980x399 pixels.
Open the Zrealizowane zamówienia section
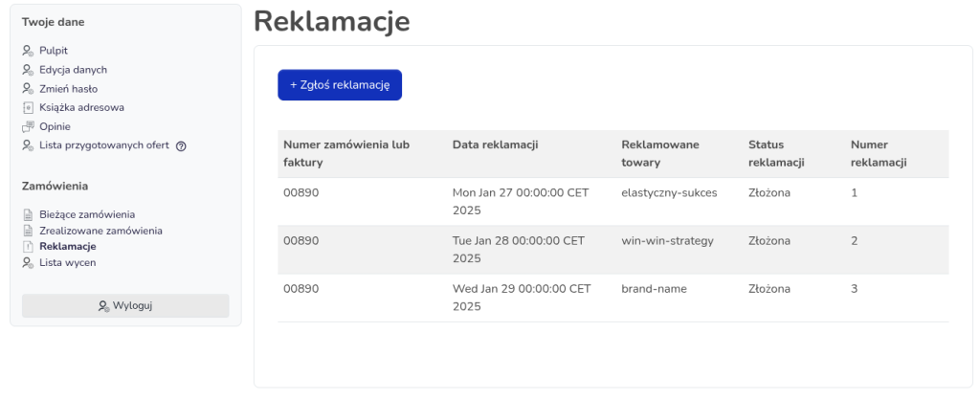100,231
